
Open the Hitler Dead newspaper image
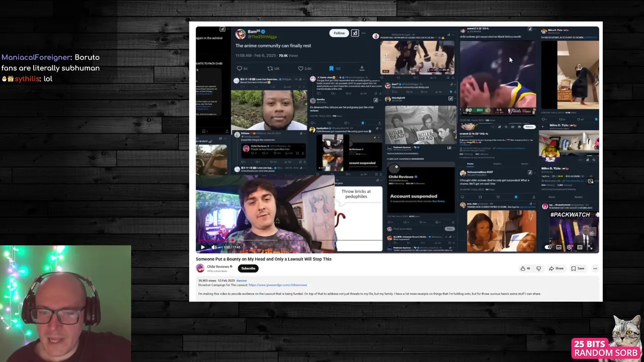421,125
